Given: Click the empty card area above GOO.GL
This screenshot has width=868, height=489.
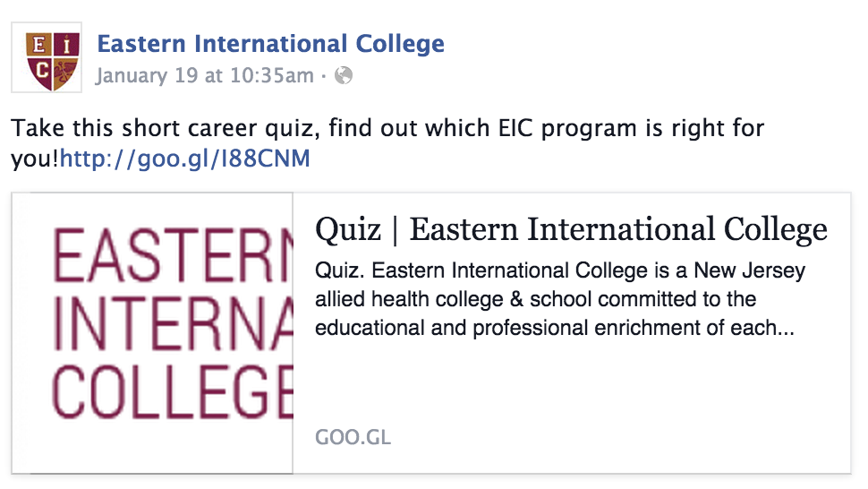Looking at the screenshot, I should 571,384.
